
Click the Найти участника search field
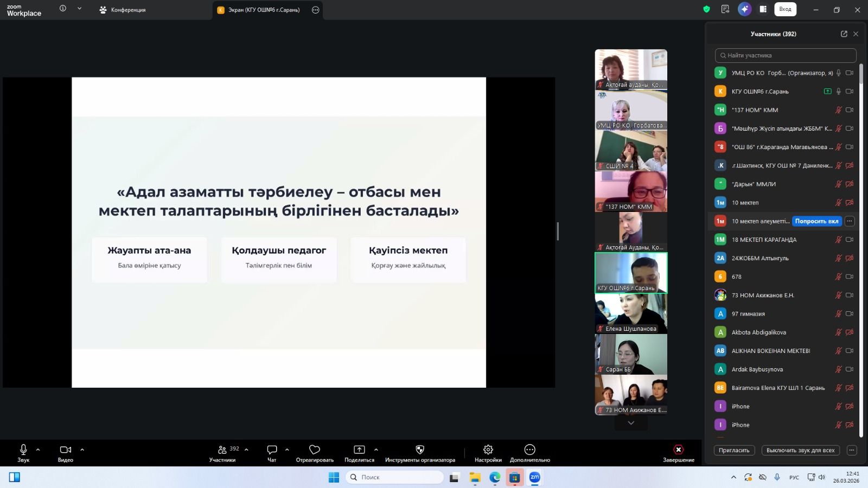coord(786,55)
